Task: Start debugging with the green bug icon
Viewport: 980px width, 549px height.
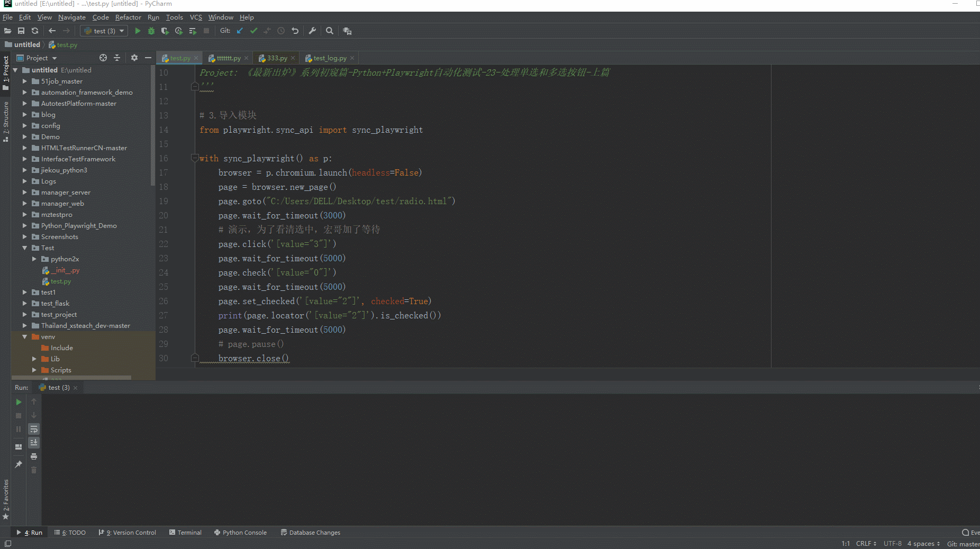Action: point(151,31)
